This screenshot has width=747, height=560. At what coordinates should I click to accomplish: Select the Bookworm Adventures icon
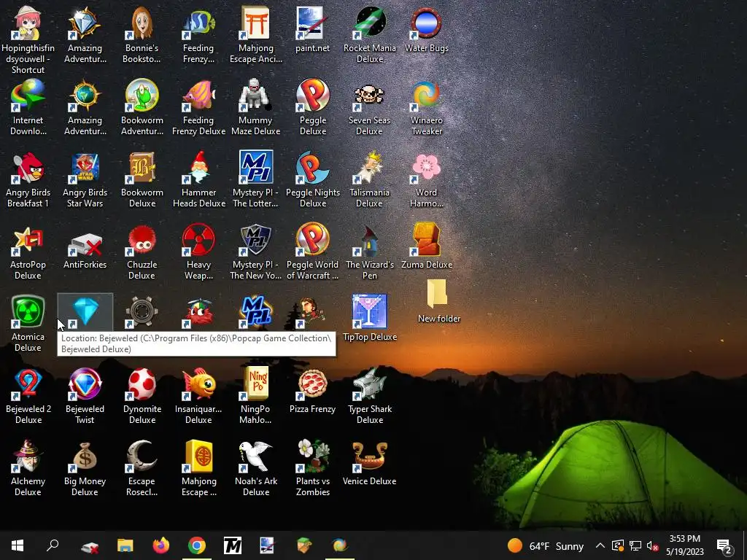(x=142, y=96)
